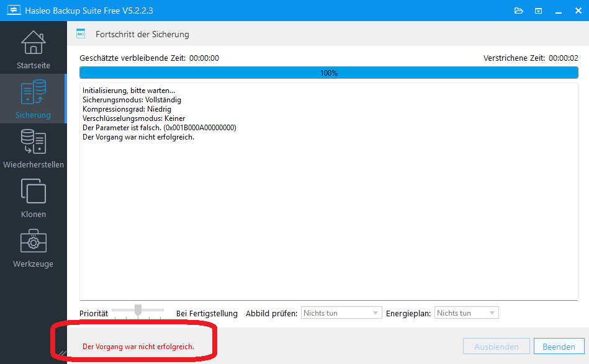Select the Klonen clone icon
The height and width of the screenshot is (364, 589).
point(33,192)
